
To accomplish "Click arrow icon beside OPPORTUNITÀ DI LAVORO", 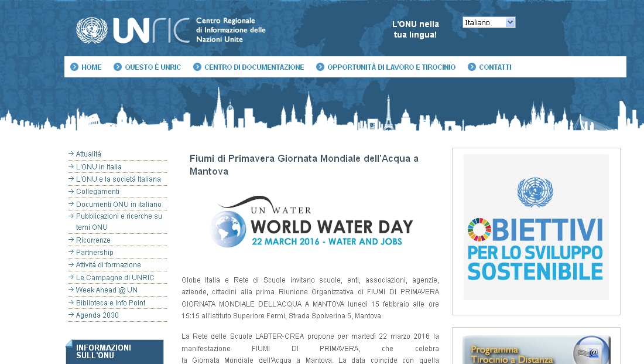I will click(x=320, y=67).
